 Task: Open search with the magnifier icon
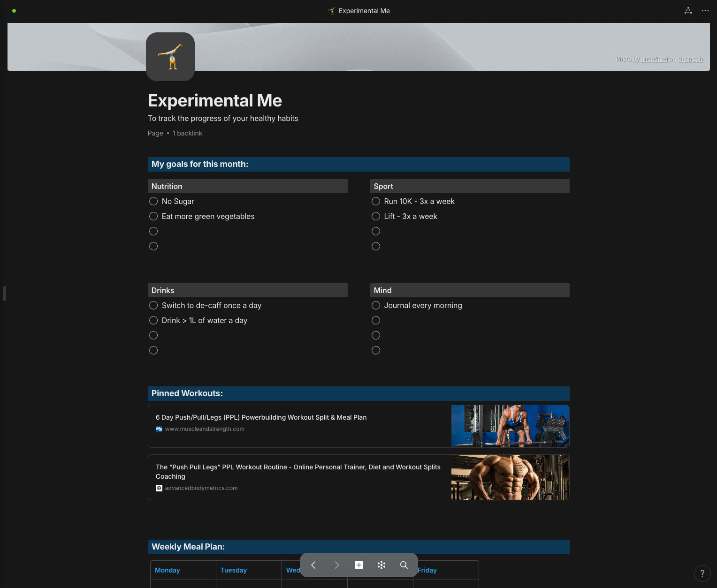(404, 565)
